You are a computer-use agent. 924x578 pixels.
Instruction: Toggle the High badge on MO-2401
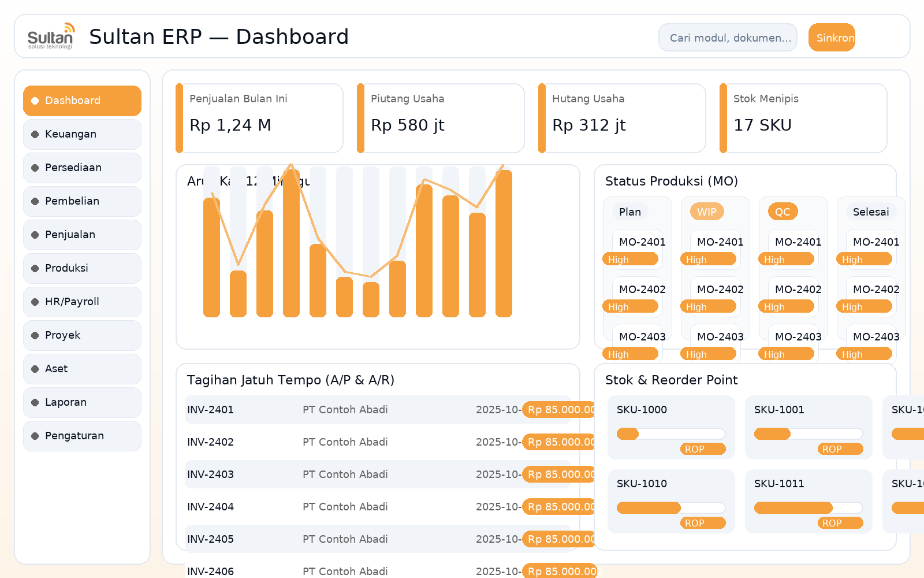[x=631, y=259]
